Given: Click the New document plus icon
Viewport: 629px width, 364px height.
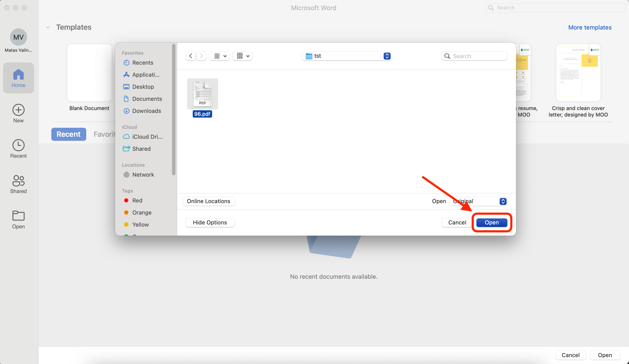Looking at the screenshot, I should [19, 110].
